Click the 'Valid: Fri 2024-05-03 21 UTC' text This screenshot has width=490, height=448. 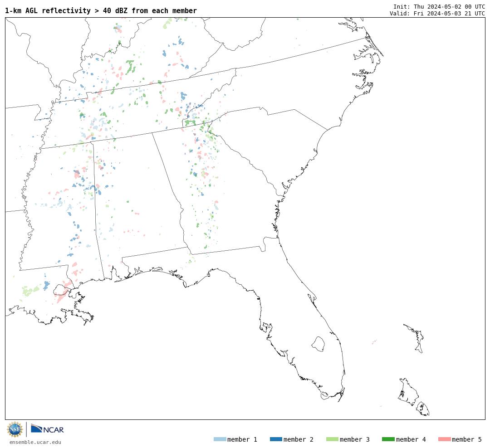click(437, 14)
